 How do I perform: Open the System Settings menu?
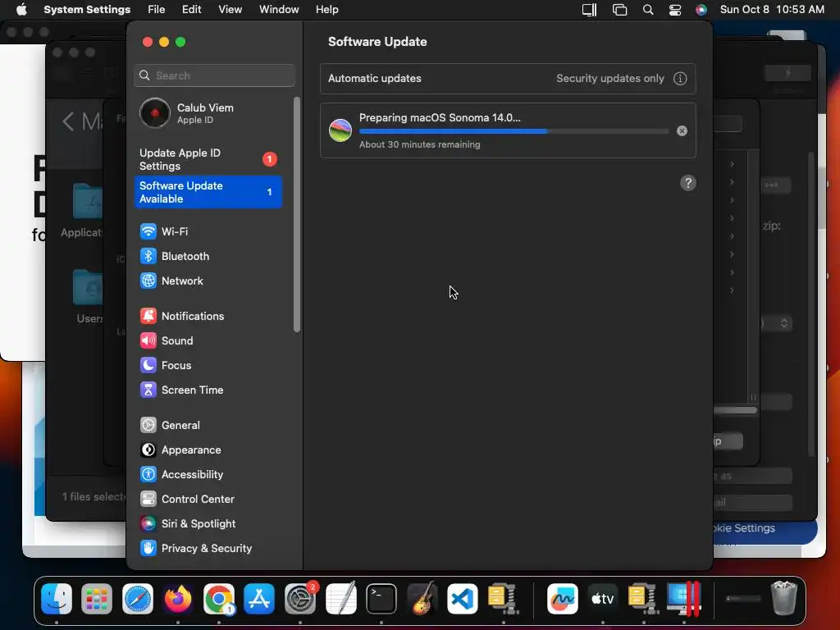pyautogui.click(x=87, y=10)
